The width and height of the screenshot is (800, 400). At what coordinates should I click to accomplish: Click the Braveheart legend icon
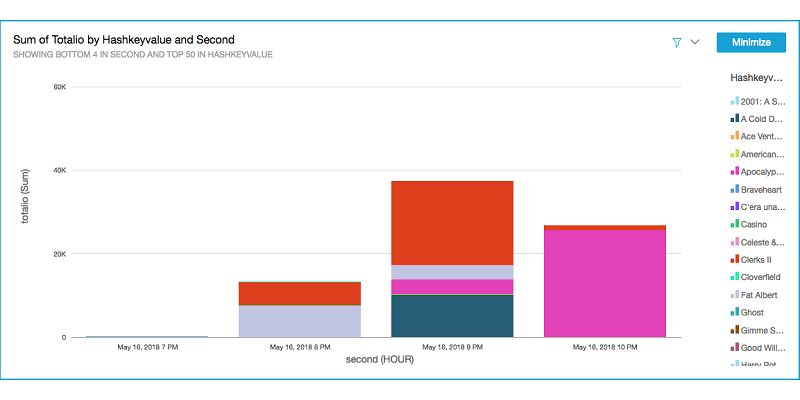point(735,189)
